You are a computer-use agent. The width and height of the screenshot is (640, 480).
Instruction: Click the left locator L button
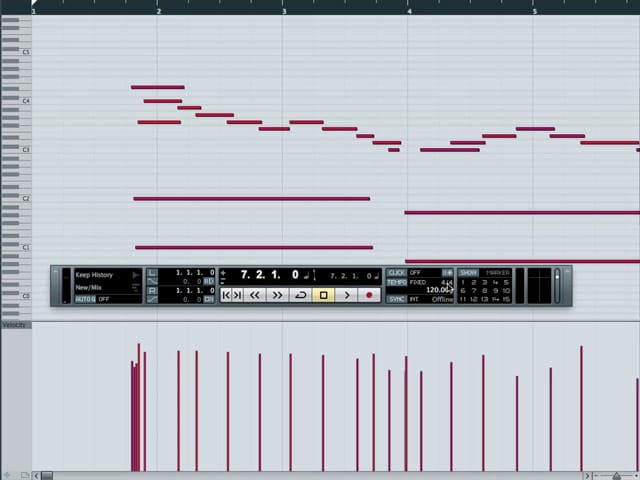click(x=152, y=273)
